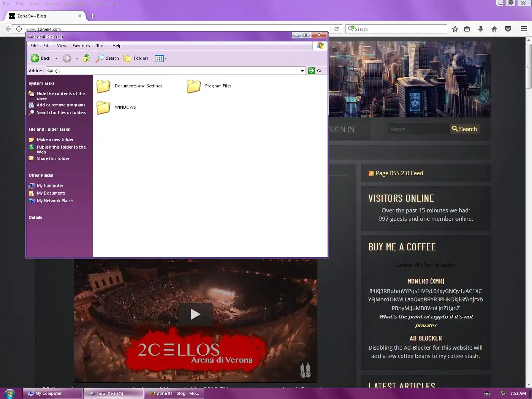This screenshot has width=532, height=399.
Task: Go up one folder level
Action: tap(86, 58)
